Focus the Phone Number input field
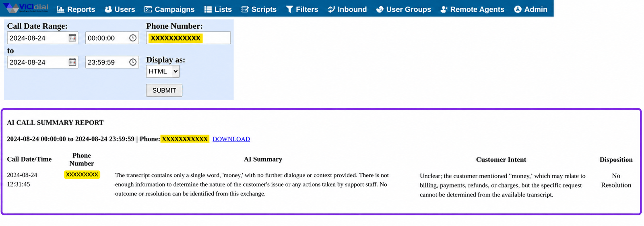Screen dimensions: 644x226 click(x=188, y=38)
